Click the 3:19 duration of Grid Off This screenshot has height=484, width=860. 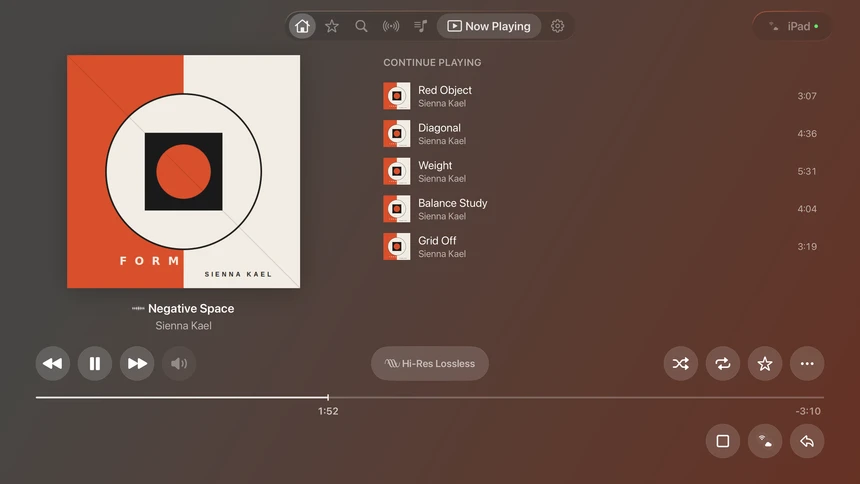(807, 246)
